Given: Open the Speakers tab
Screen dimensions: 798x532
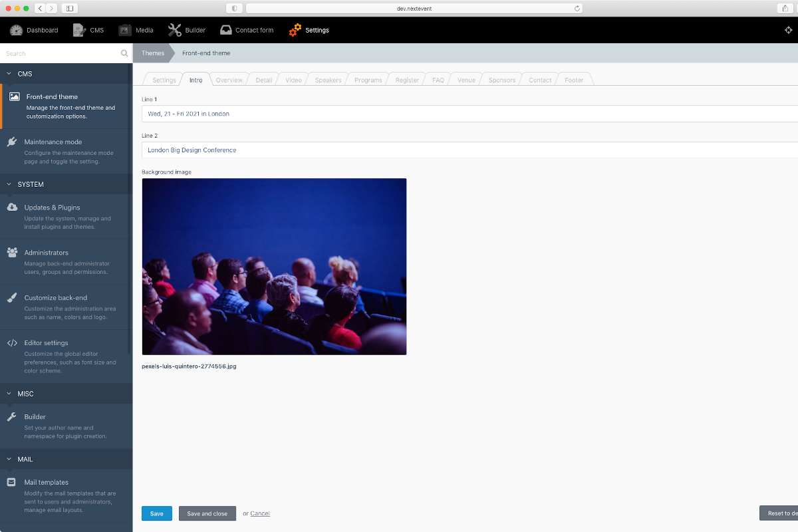Looking at the screenshot, I should [328, 80].
